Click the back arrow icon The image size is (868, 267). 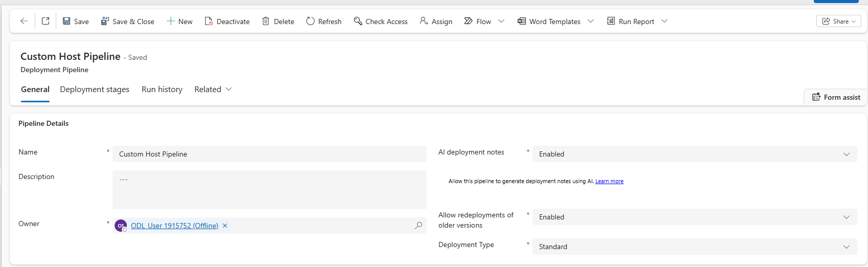tap(24, 21)
